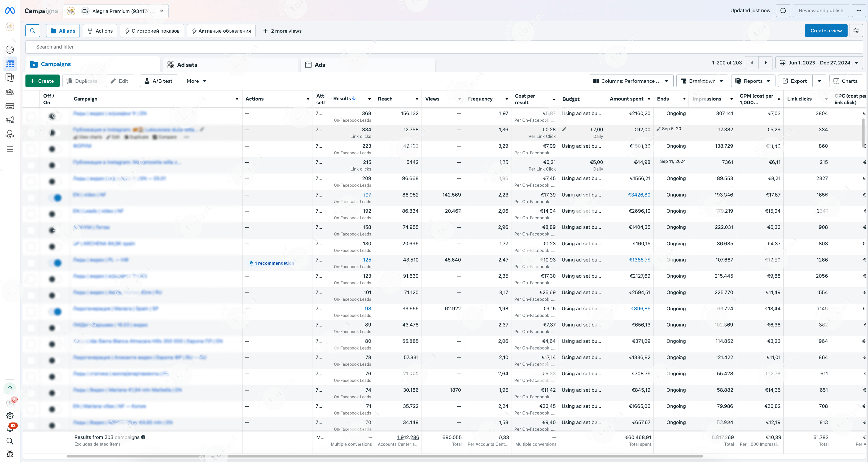Open the help question mark icon

(10, 389)
